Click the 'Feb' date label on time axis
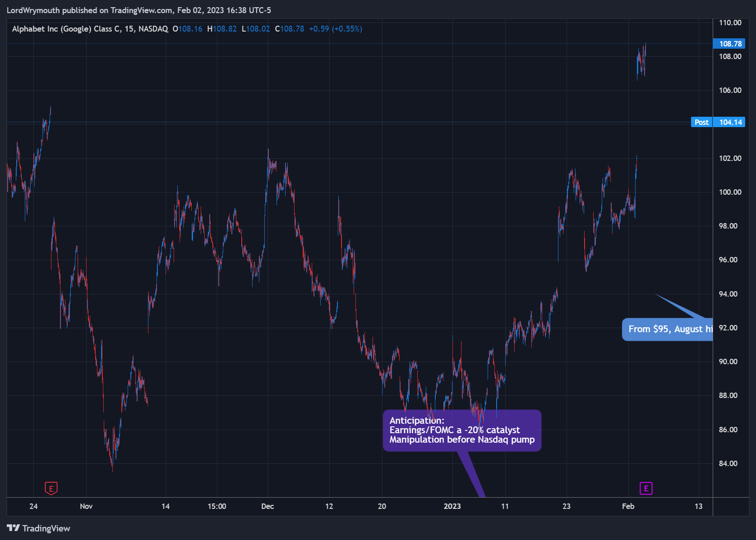Image resolution: width=756 pixels, height=540 pixels. tap(628, 506)
